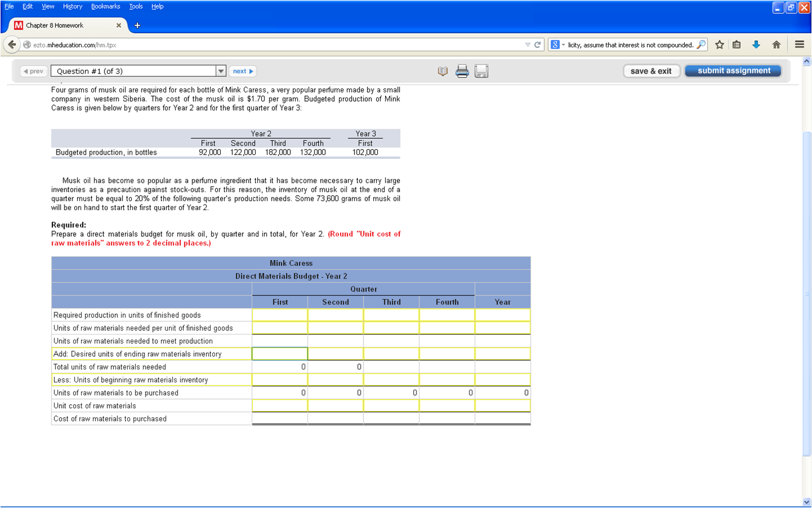Select Third quarter raw materials per unit cell
Viewport: 812px width, 508px height.
click(391, 328)
